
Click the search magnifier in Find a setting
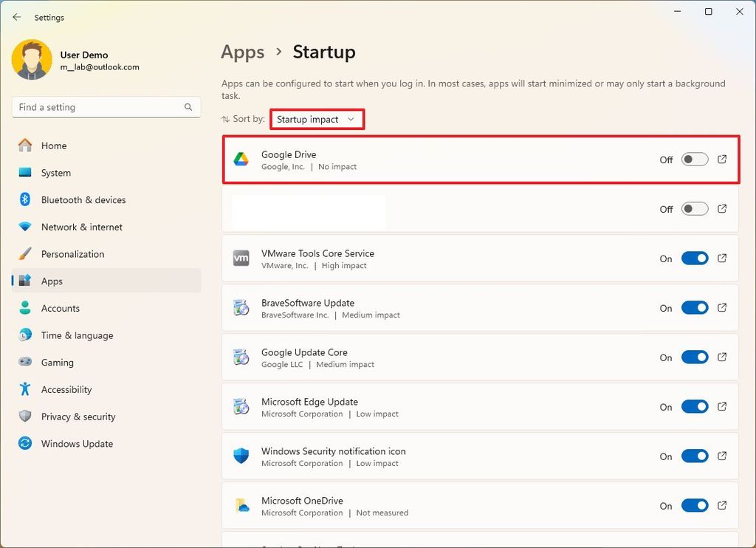pos(189,107)
